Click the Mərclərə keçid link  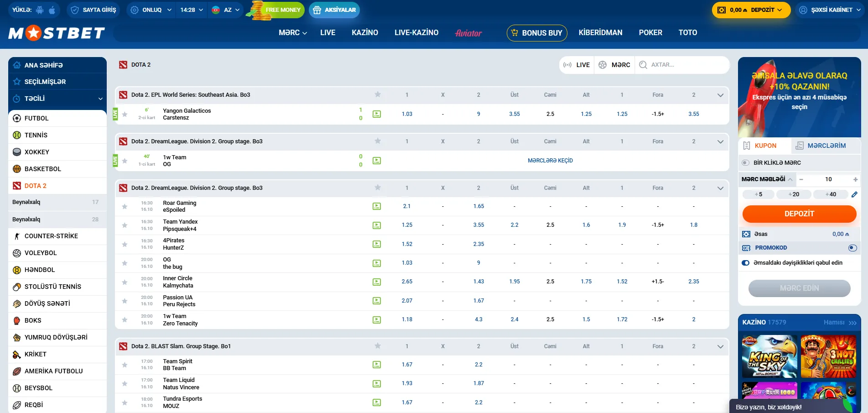coord(550,161)
